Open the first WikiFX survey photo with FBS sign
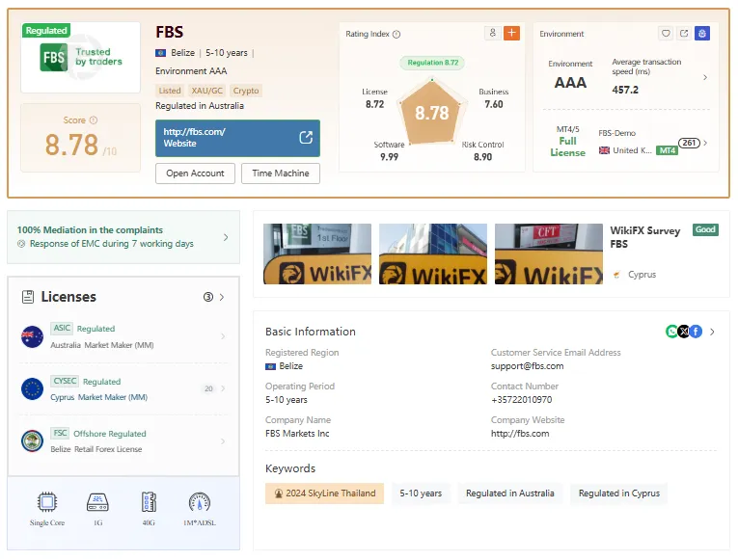Screen dimensions: 738x560 coord(317,253)
